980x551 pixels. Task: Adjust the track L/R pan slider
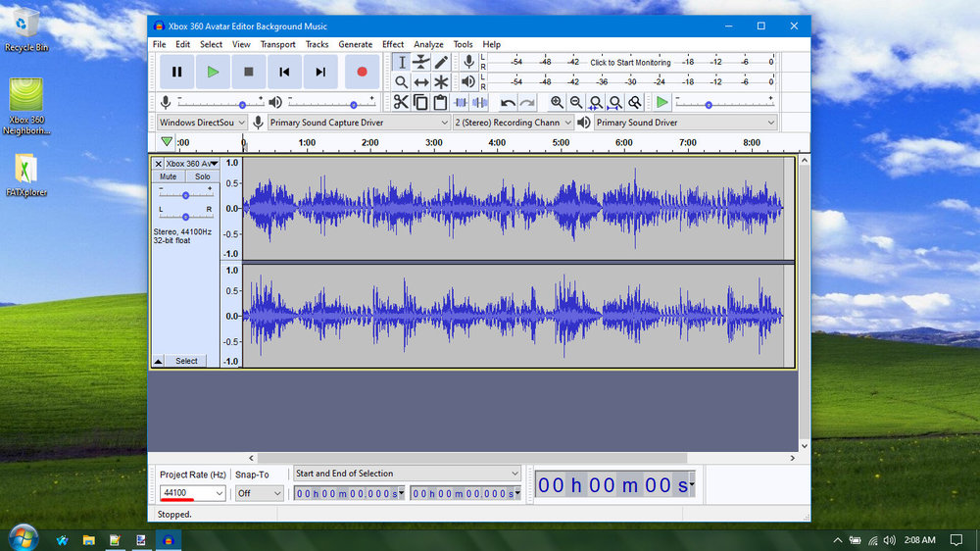[185, 217]
